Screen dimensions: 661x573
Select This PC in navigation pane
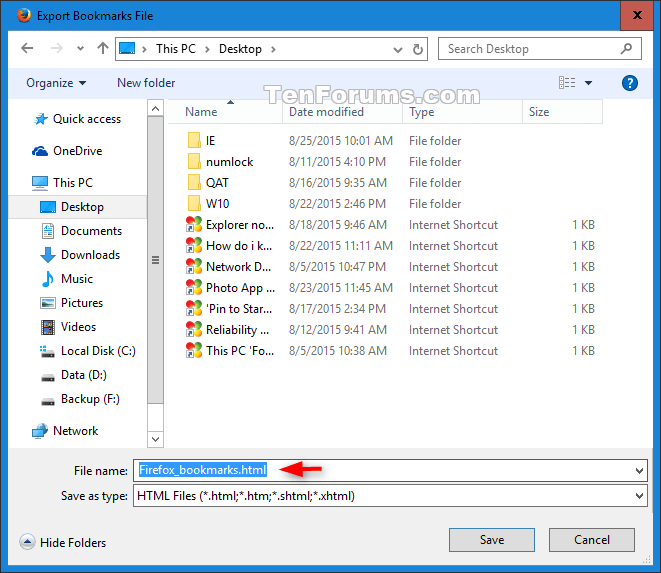(62, 183)
